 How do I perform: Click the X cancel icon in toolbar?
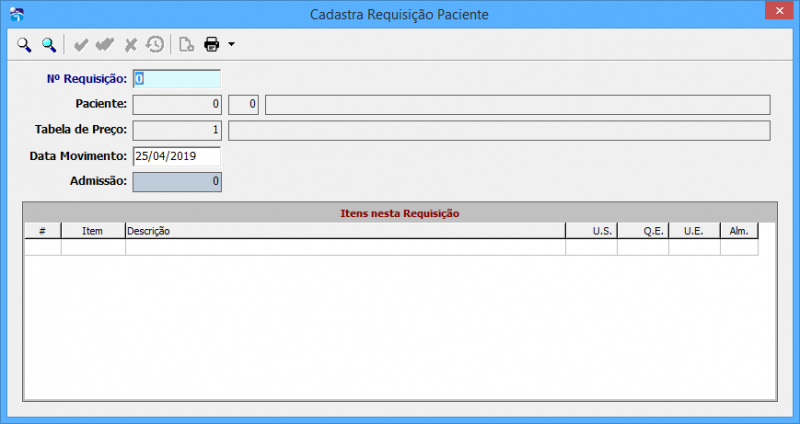131,45
